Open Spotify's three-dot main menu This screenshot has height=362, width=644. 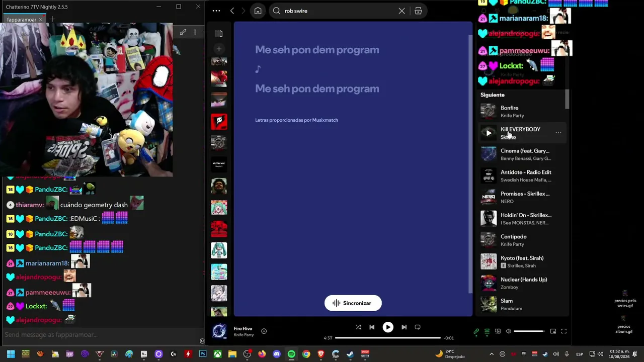tap(216, 11)
